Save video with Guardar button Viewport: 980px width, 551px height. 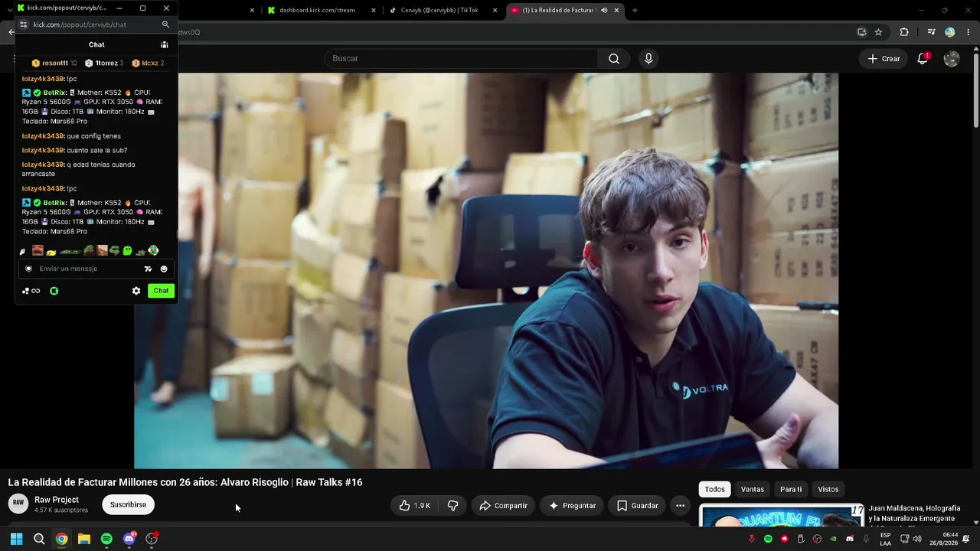[x=637, y=505]
